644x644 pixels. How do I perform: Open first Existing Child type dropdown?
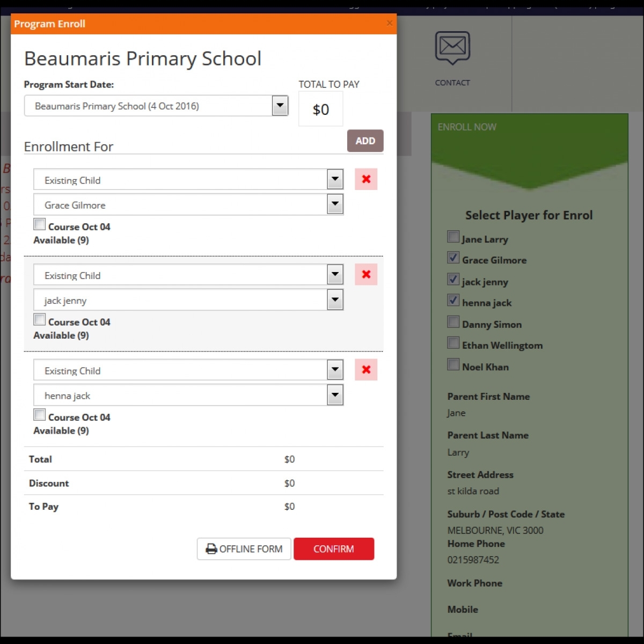coord(335,180)
